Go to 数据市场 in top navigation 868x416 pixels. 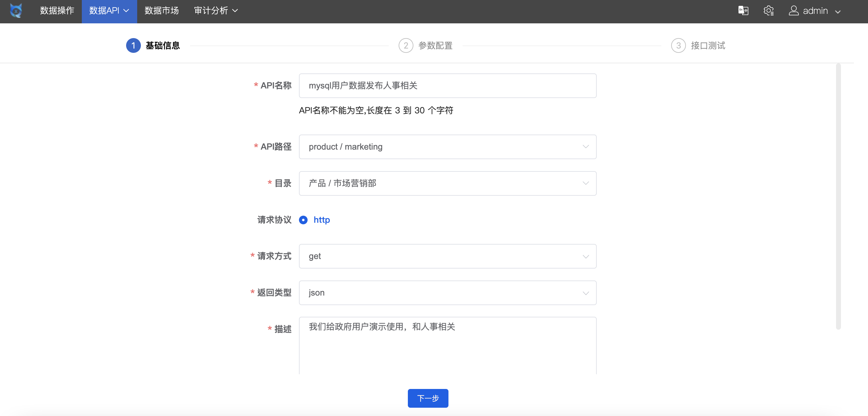click(x=161, y=11)
